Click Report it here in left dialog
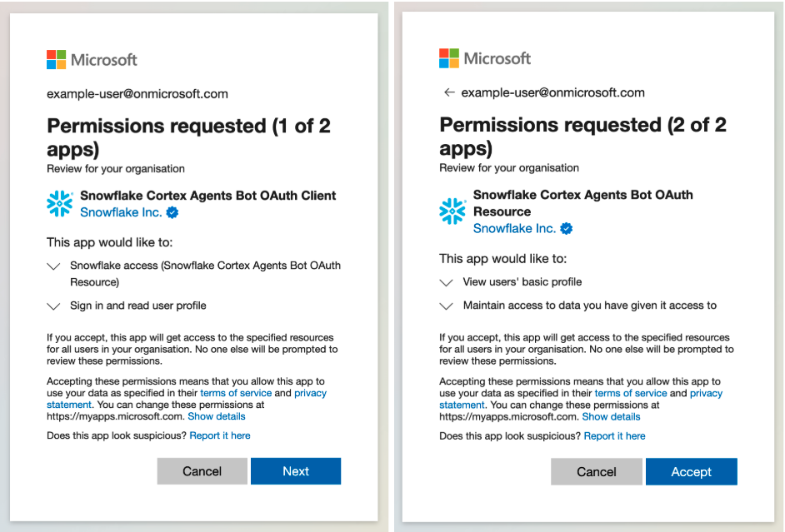This screenshot has height=532, width=785. [x=220, y=435]
